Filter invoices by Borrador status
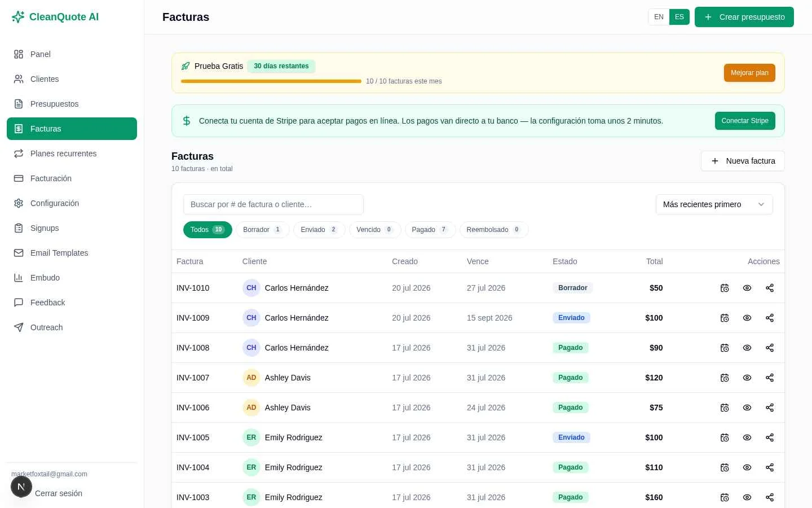Screen dimensions: 812x508 262,230
